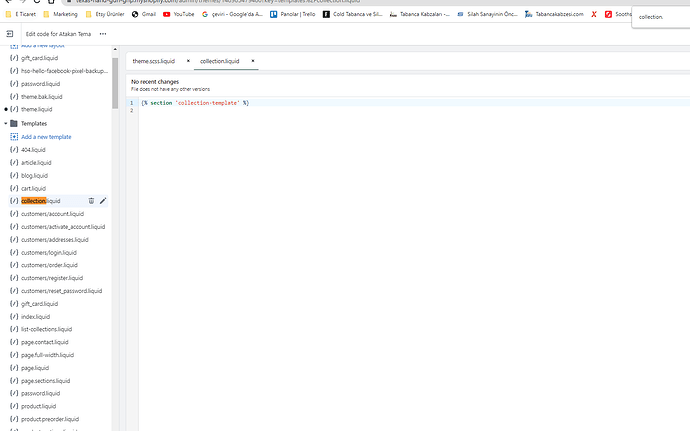Open customers/login.liquid file
Image resolution: width=690 pixels, height=431 pixels.
point(49,253)
